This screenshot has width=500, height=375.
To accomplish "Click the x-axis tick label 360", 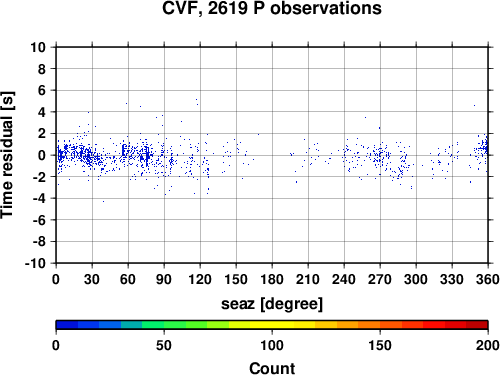I will pyautogui.click(x=488, y=279).
